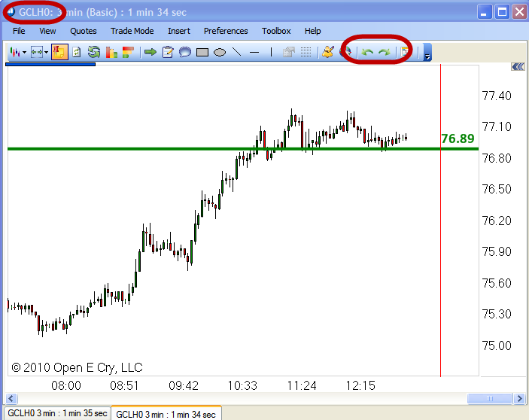Click the dotted grid lines icon
The width and height of the screenshot is (529, 420).
[306, 52]
